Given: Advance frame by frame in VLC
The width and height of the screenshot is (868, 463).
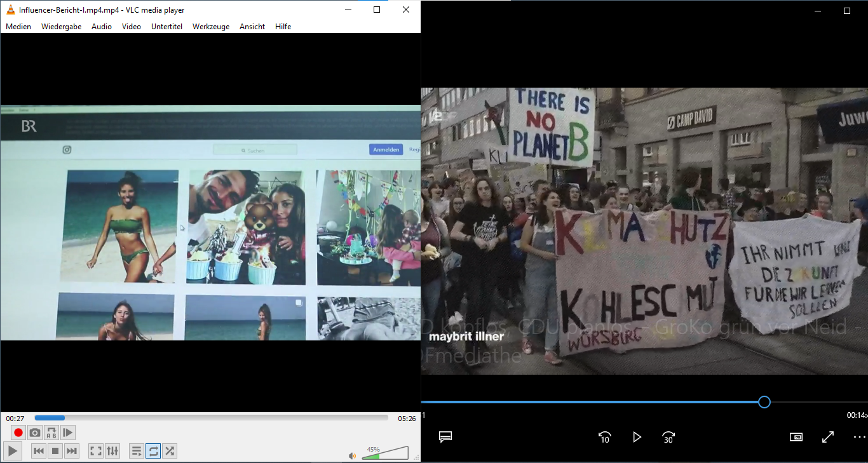Looking at the screenshot, I should pyautogui.click(x=68, y=433).
